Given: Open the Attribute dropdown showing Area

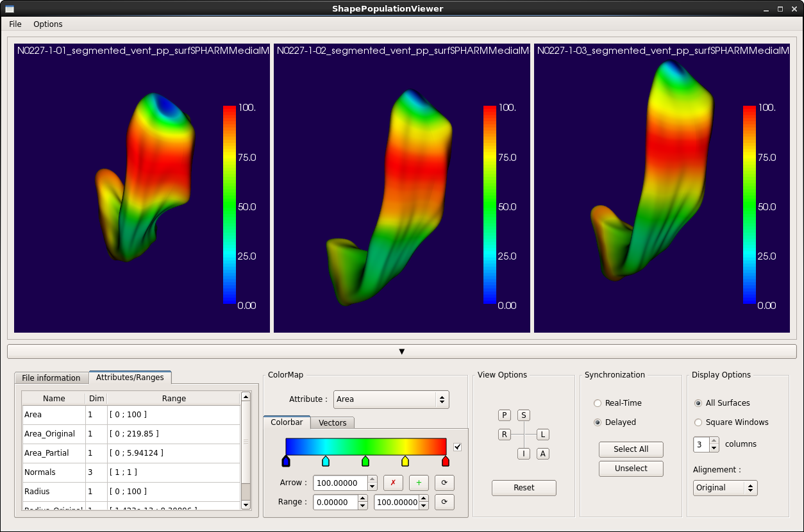Looking at the screenshot, I should (390, 399).
